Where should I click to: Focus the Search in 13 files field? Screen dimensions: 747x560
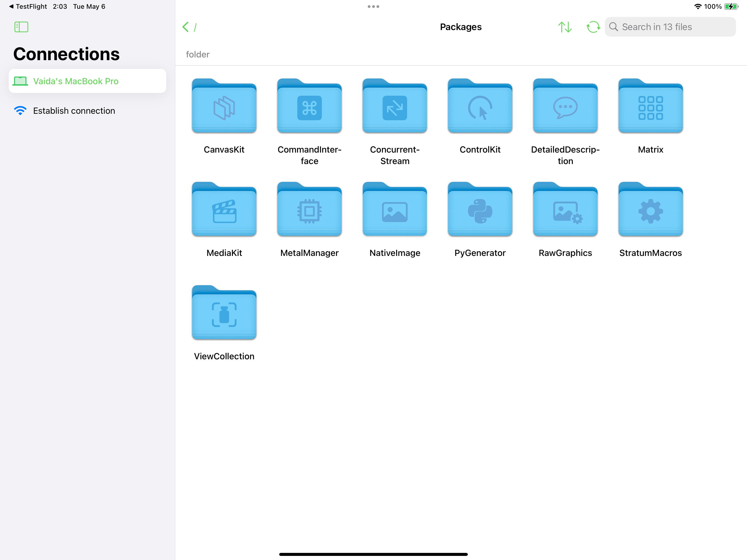coord(670,27)
